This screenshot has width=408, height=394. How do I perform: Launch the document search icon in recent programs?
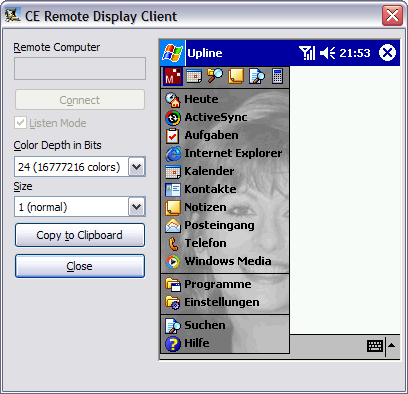[x=257, y=76]
